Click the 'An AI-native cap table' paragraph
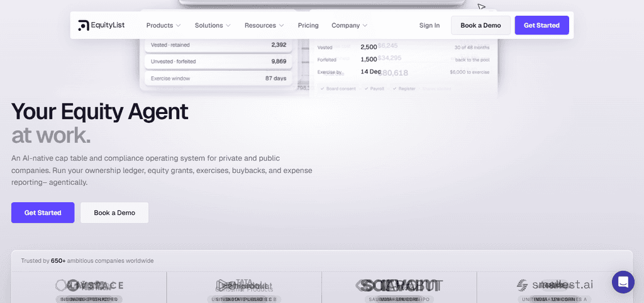The image size is (644, 303). 162,170
